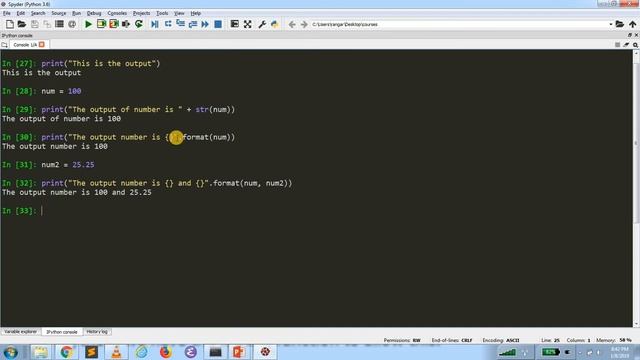640x360 pixels.
Task: Open VLC media player from the taskbar
Action: coord(116,352)
